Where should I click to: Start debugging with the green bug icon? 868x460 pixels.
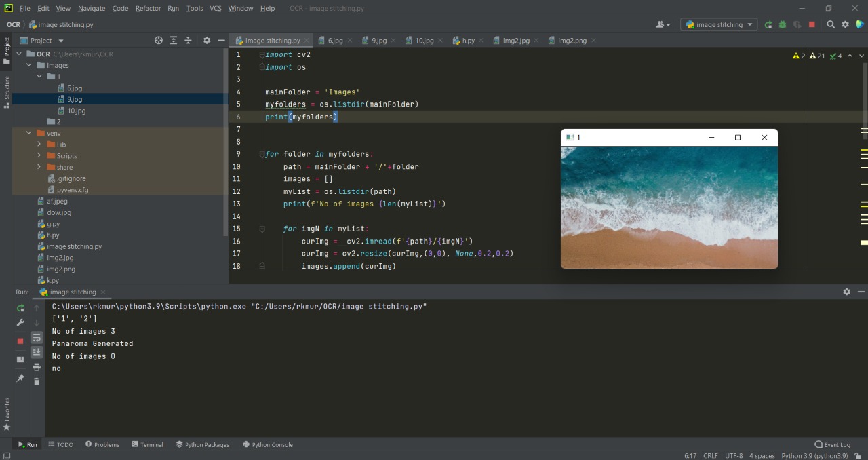783,24
